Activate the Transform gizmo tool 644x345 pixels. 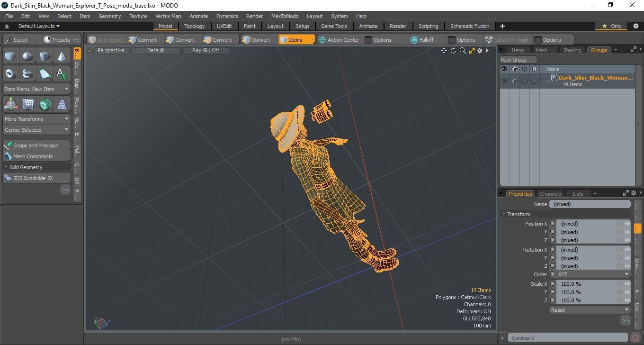[10, 104]
